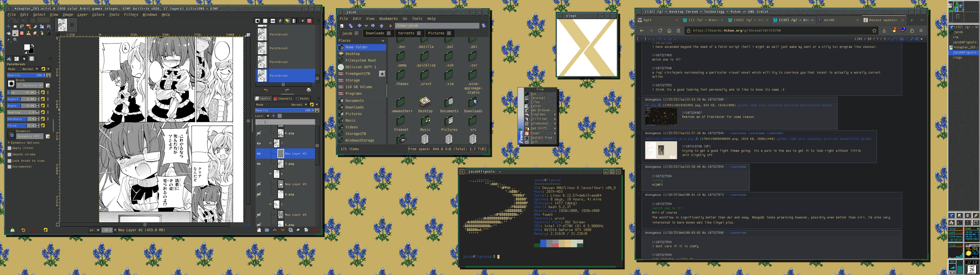The height and width of the screenshot is (275, 980).
Task: Click the eject button next to FreeAgent1TB
Action: click(382, 74)
